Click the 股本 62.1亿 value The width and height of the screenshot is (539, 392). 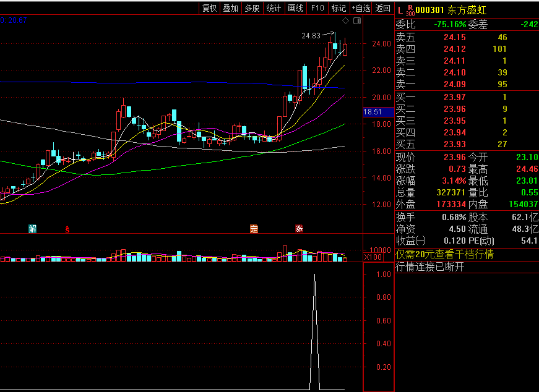(x=525, y=218)
